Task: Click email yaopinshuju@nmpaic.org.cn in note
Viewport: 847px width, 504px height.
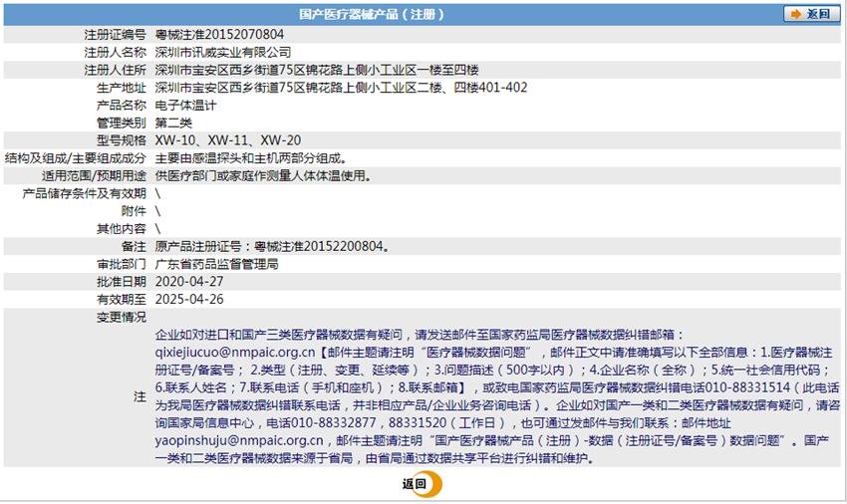Action: 239,441
